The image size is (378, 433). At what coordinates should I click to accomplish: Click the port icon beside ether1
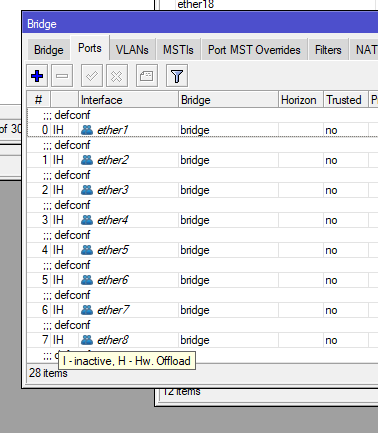(87, 130)
